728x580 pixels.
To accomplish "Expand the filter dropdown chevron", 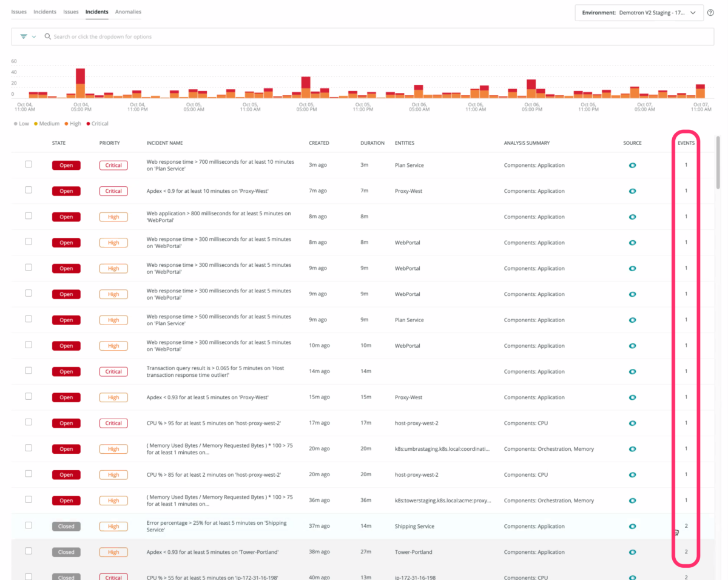I will click(x=34, y=36).
